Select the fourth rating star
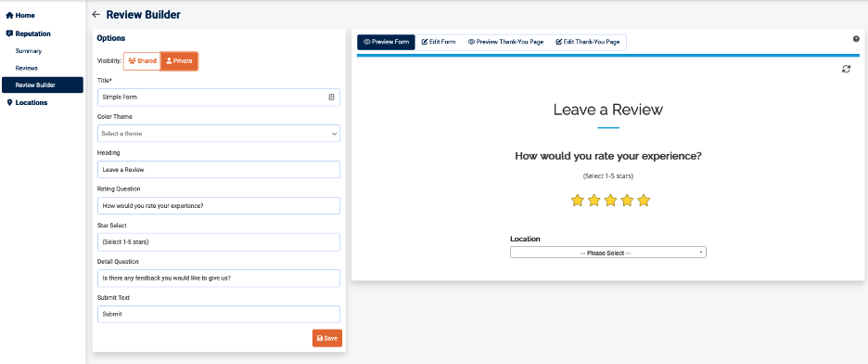This screenshot has height=364, width=868. 627,201
